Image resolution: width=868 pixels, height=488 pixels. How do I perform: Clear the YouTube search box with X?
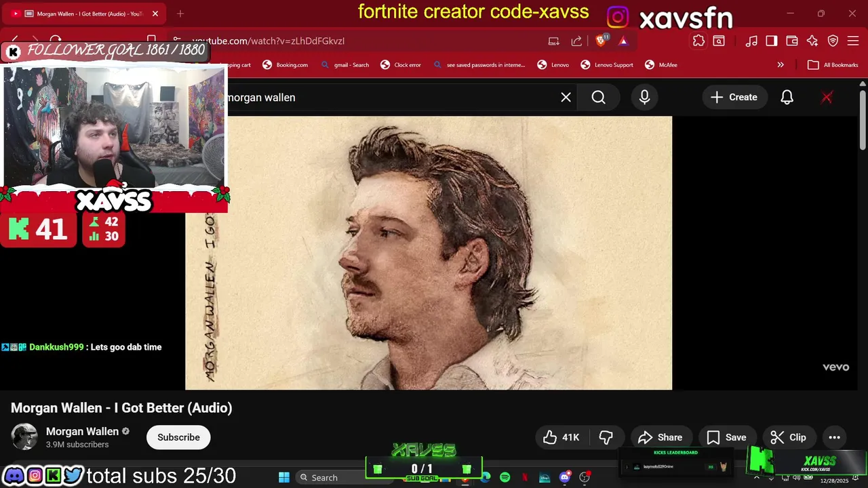566,97
